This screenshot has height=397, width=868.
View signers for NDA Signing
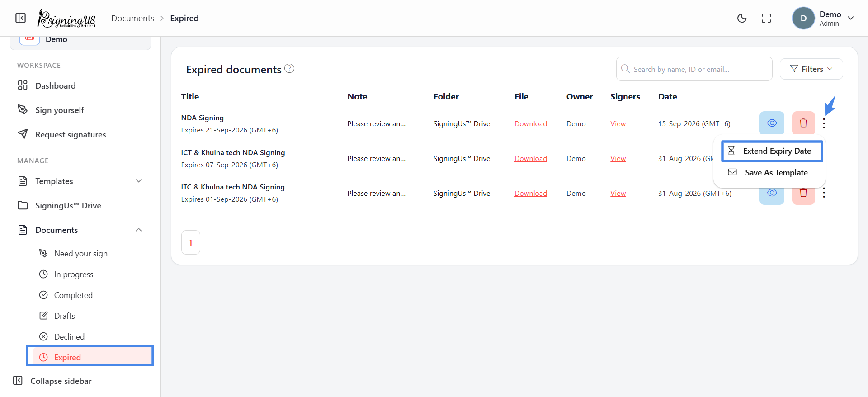click(618, 123)
